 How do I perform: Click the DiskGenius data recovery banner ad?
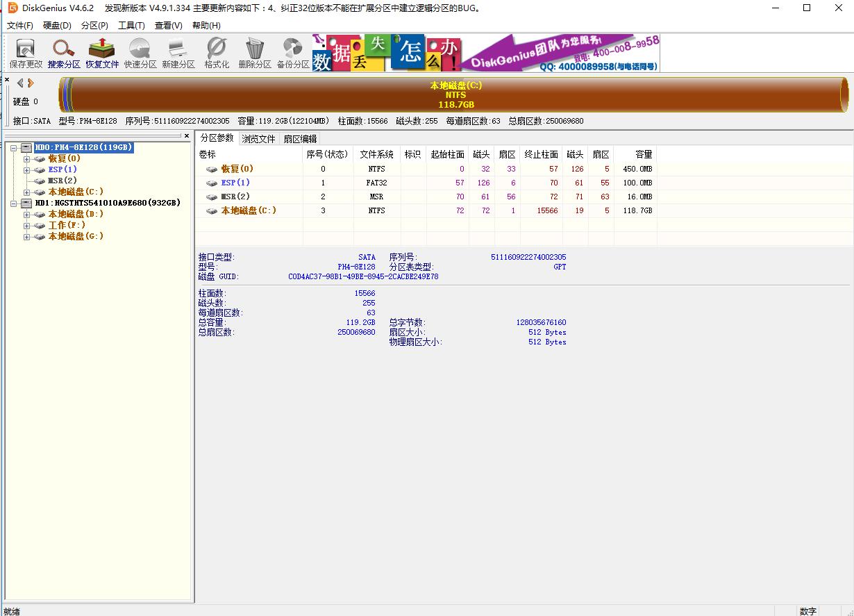pos(485,53)
